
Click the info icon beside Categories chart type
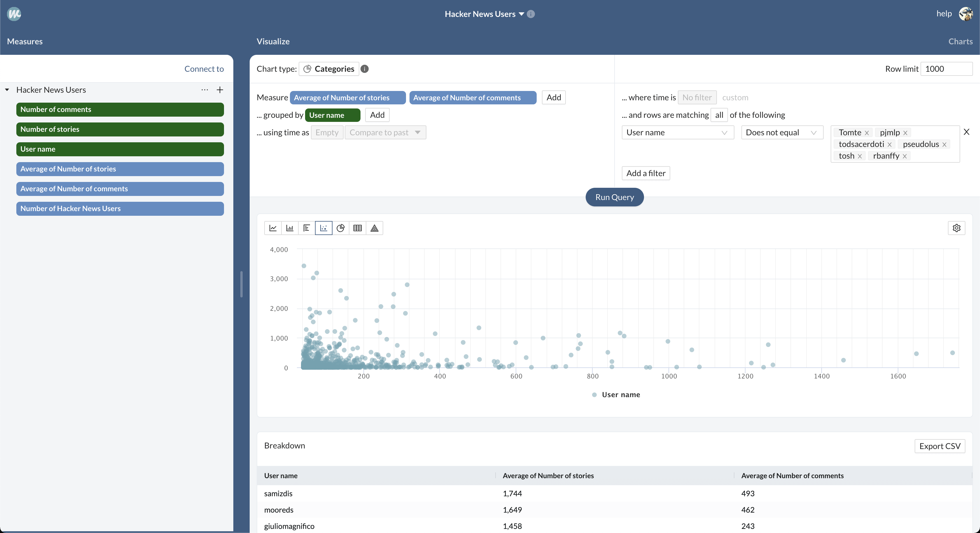(365, 69)
